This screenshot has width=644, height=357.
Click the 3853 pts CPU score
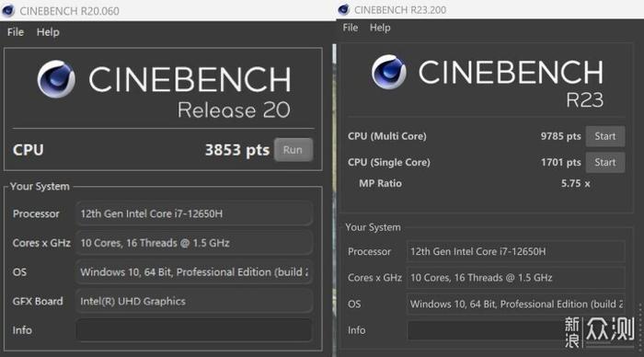(x=237, y=150)
